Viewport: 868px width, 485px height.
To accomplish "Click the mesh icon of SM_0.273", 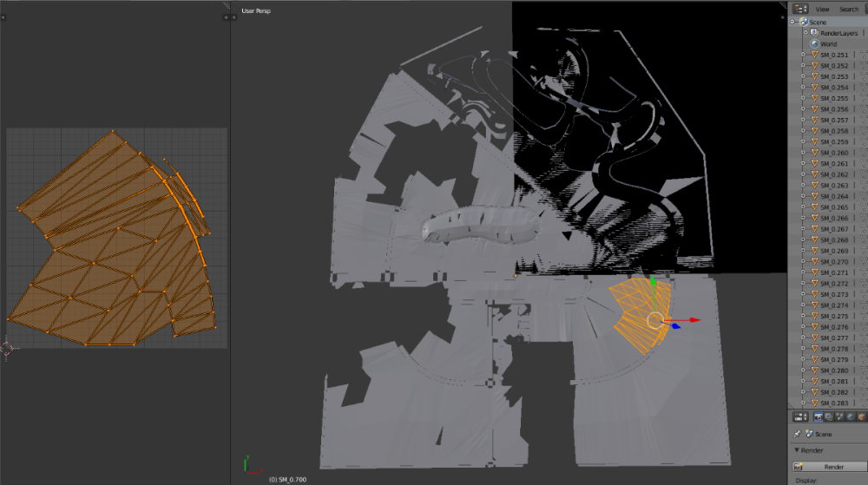I will [814, 294].
